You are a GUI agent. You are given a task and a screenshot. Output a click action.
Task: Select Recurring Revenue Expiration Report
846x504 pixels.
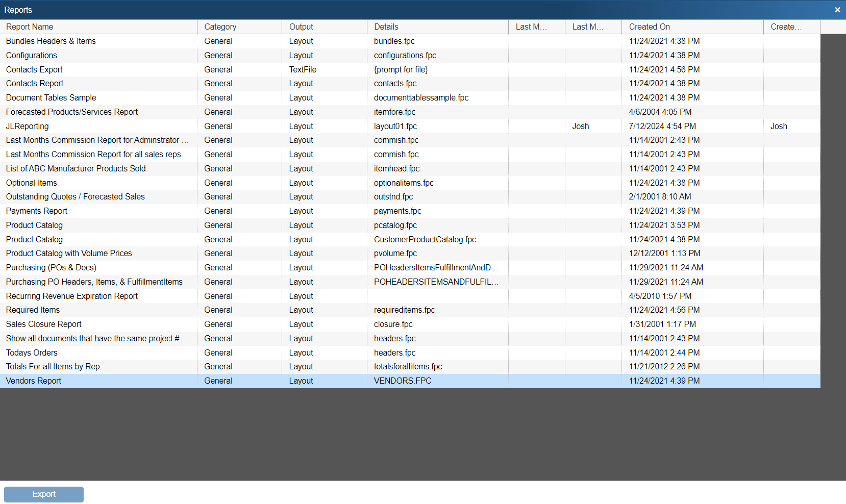click(72, 296)
